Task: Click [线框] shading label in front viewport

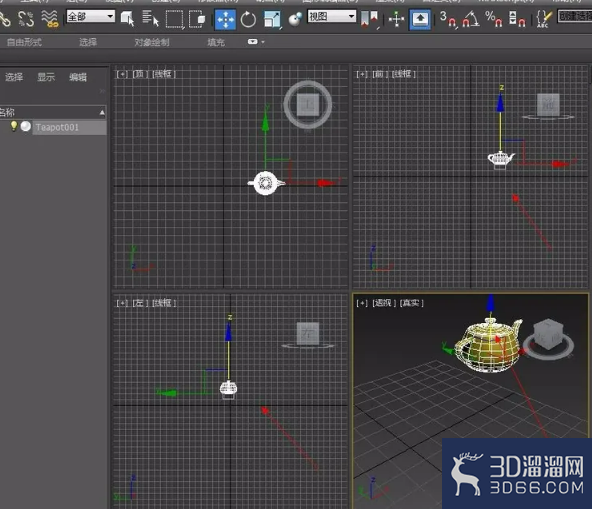Action: click(404, 74)
